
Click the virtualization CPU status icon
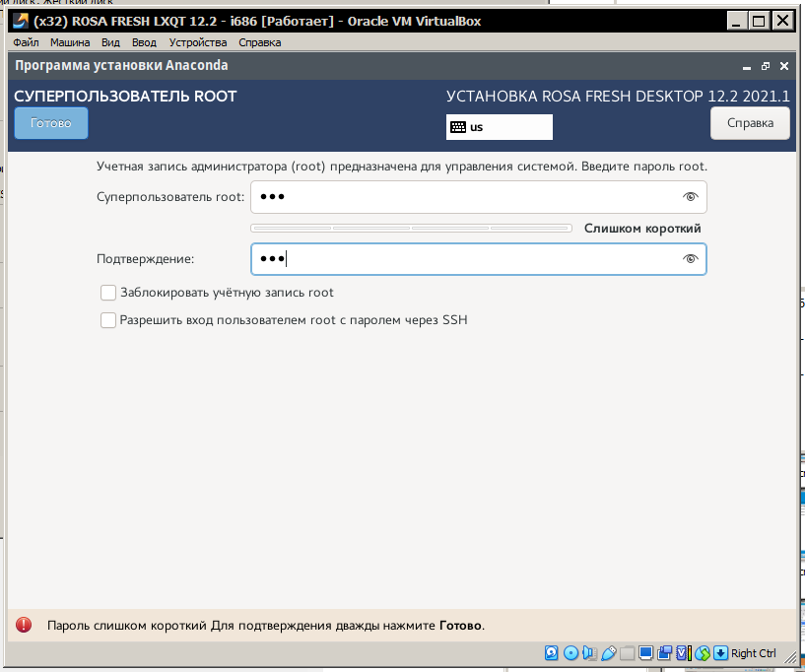pyautogui.click(x=684, y=653)
